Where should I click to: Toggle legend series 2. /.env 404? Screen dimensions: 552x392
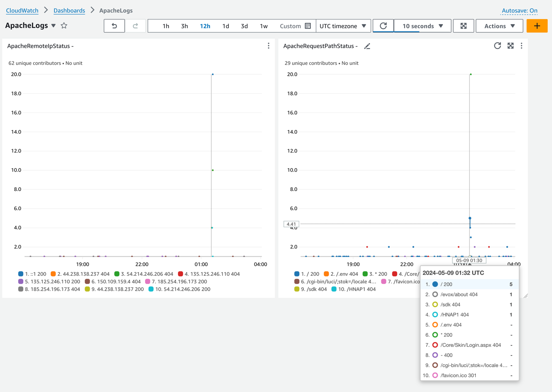(341, 274)
